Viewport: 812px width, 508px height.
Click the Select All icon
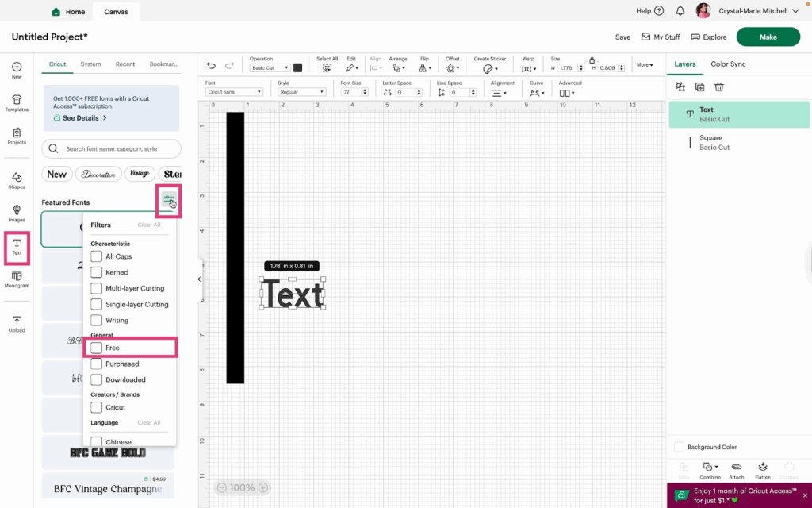[x=327, y=68]
